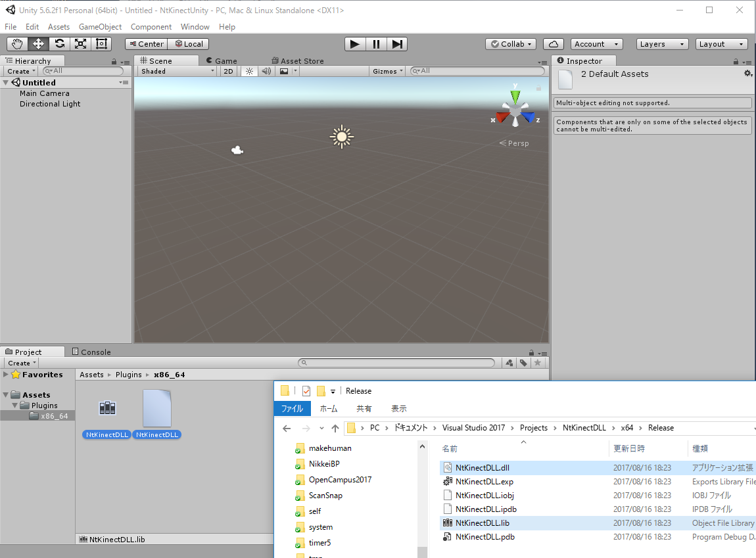Select the Scale tool
The image size is (756, 558).
[80, 44]
